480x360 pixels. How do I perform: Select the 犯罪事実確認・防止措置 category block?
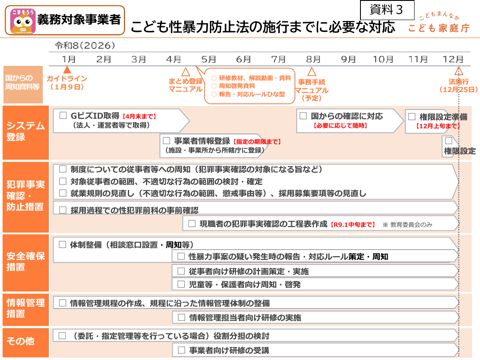pyautogui.click(x=26, y=197)
